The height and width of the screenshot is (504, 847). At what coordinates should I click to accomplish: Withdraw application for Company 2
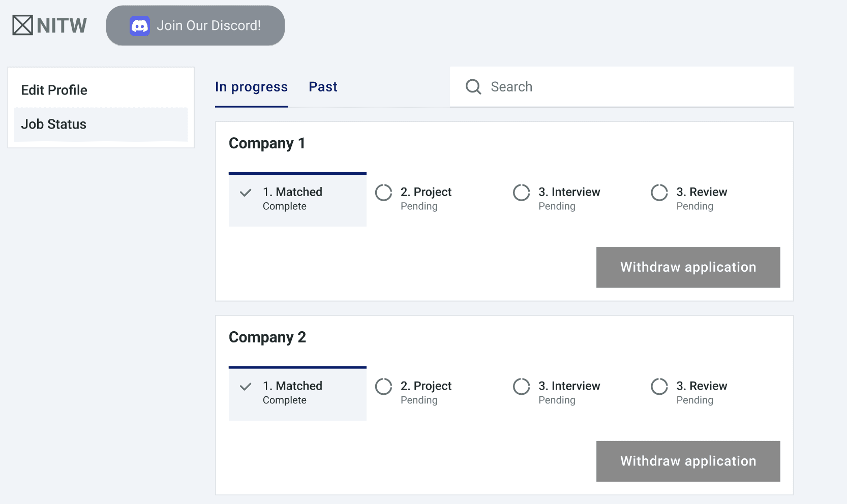(x=688, y=461)
